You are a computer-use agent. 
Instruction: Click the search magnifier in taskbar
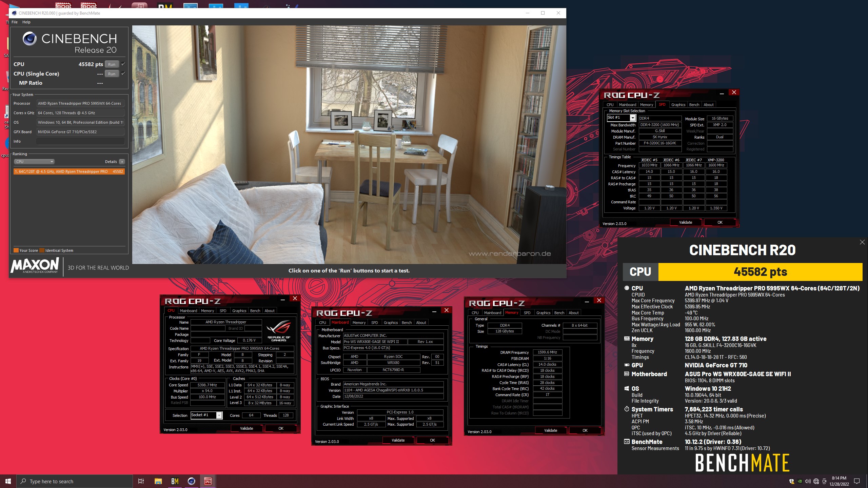click(x=23, y=481)
